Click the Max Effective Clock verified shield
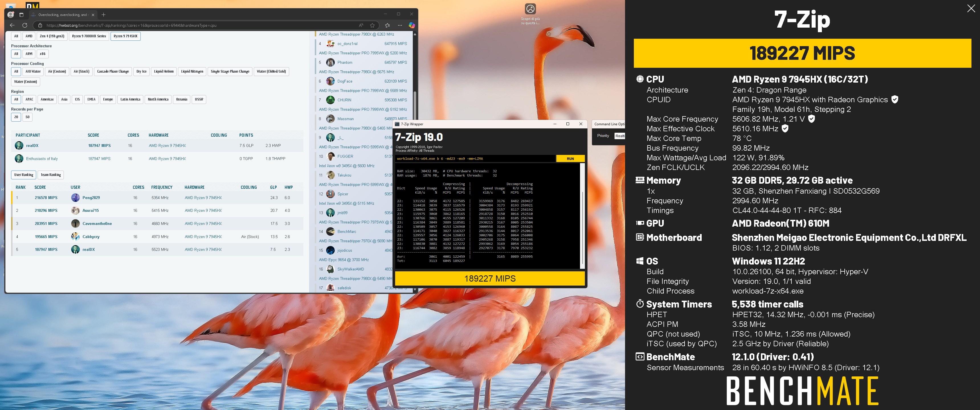The height and width of the screenshot is (410, 980). click(785, 129)
